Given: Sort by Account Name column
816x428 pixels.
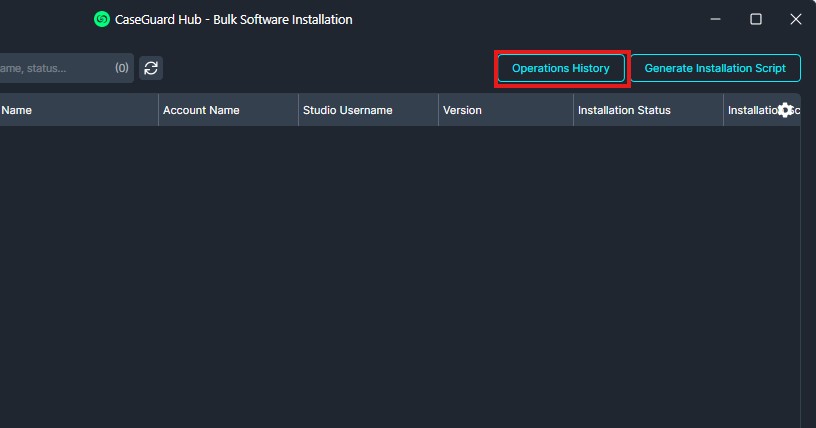Looking at the screenshot, I should tap(228, 110).
